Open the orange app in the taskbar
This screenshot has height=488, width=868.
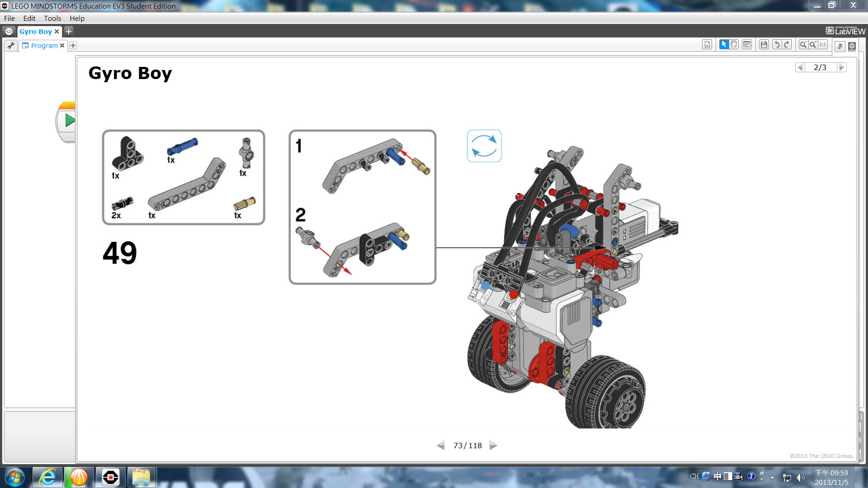pos(79,477)
